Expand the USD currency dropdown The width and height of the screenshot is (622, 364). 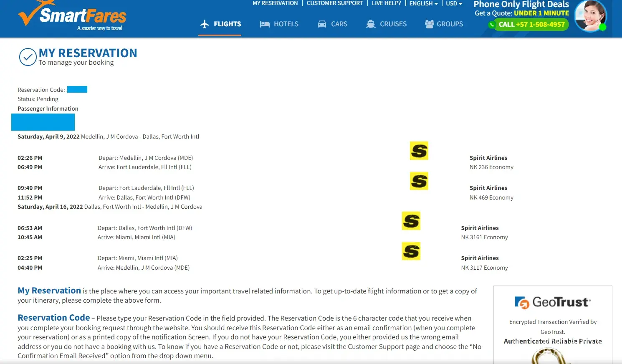pos(454,3)
